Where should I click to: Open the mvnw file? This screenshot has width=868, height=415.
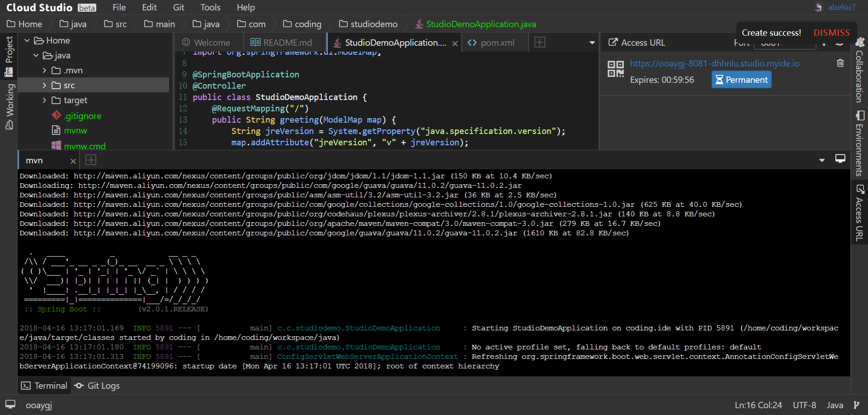[x=75, y=130]
